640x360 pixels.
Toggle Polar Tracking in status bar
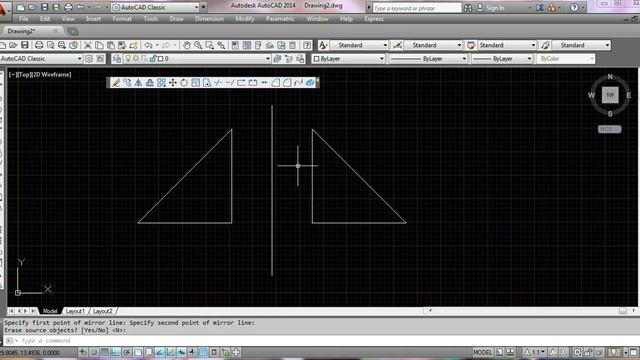tap(127, 352)
